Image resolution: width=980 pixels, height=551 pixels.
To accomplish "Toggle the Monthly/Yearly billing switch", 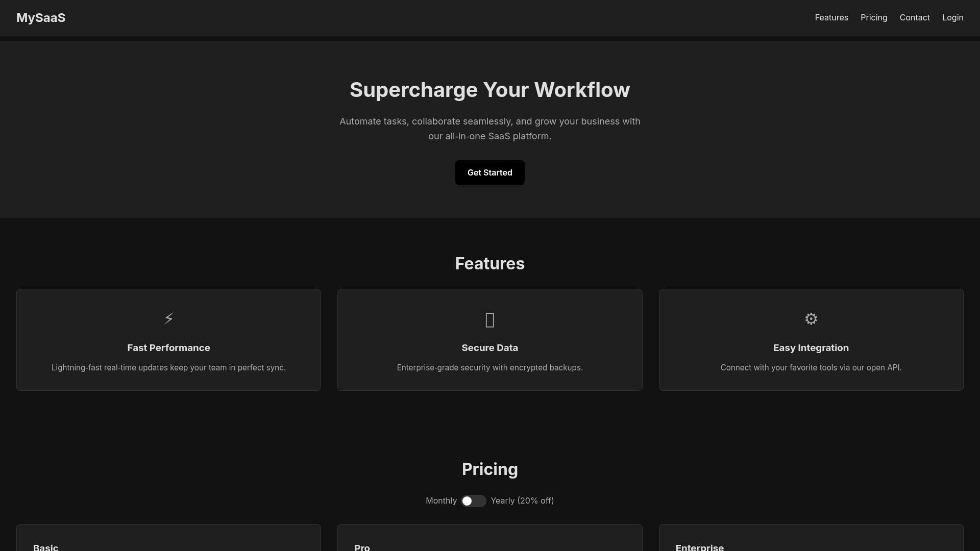I will pyautogui.click(x=473, y=501).
